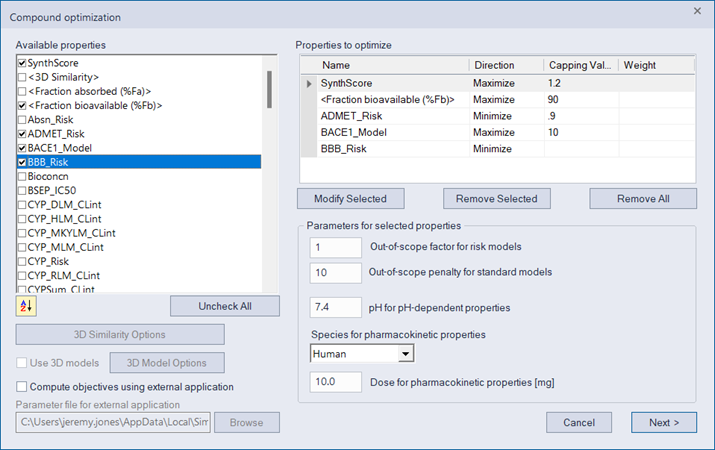Click the Available properties list scrollbar thumb
The width and height of the screenshot is (715, 450).
[269, 89]
